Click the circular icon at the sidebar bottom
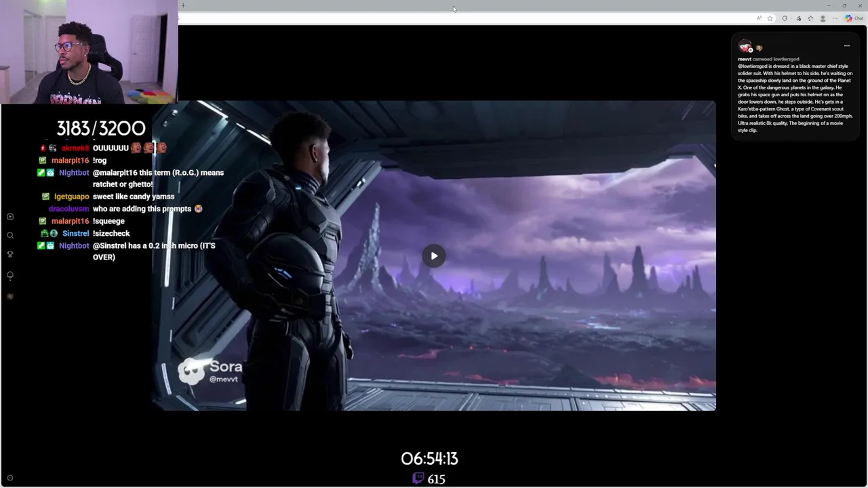 point(9,478)
